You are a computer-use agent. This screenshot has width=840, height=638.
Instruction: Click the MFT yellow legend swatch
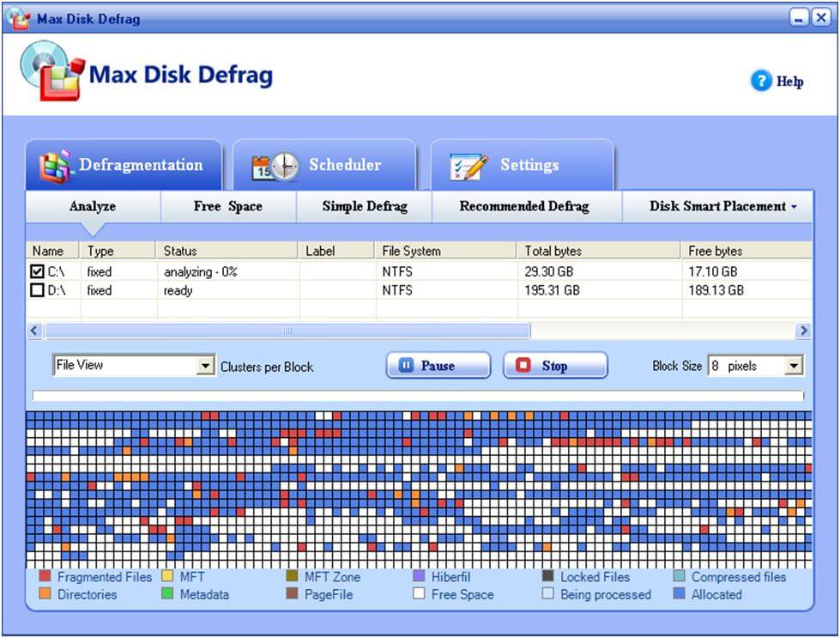coord(167,576)
